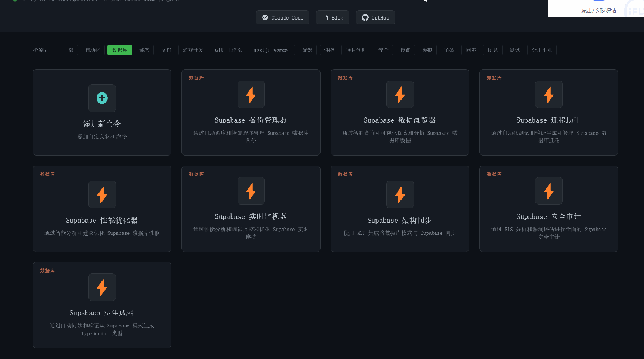Select the 同步 category filter
The height and width of the screenshot is (359, 644).
tap(471, 50)
